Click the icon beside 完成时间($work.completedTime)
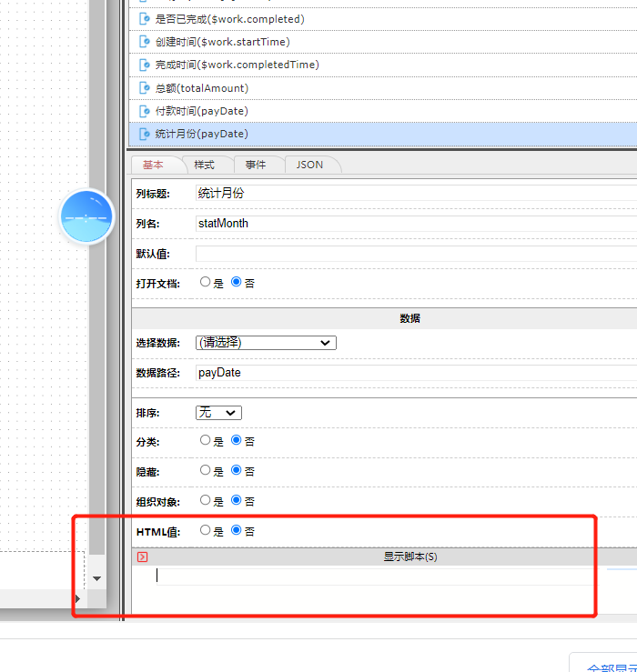Image resolution: width=637 pixels, height=672 pixels. pyautogui.click(x=145, y=65)
